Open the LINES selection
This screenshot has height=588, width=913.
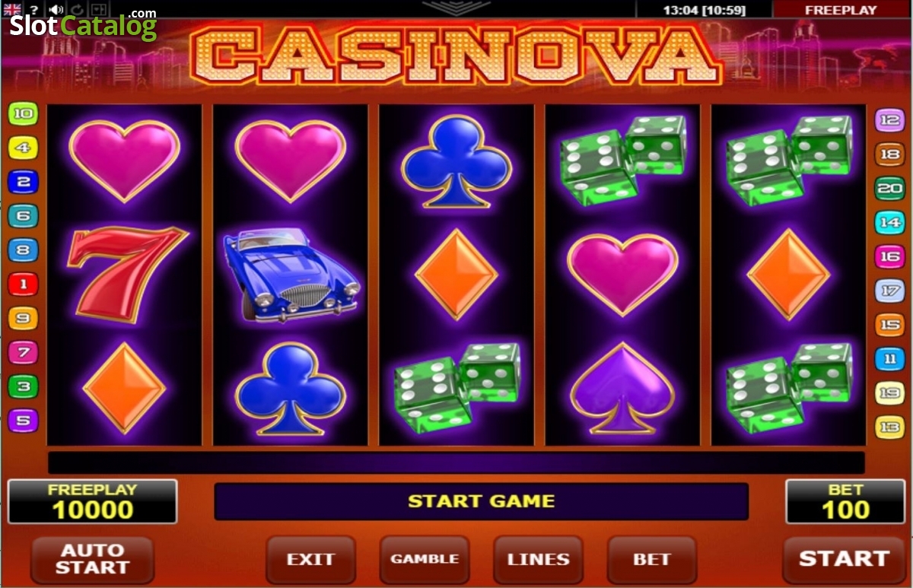coord(538,560)
